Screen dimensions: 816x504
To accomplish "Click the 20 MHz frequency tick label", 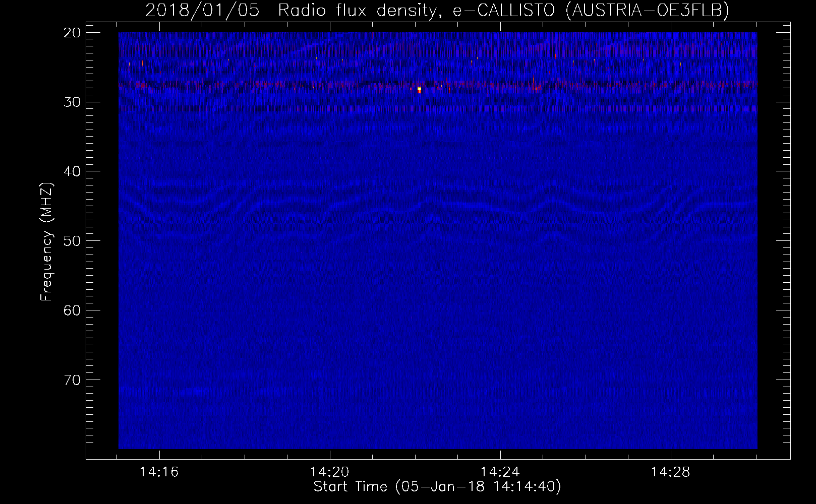I will (x=73, y=33).
